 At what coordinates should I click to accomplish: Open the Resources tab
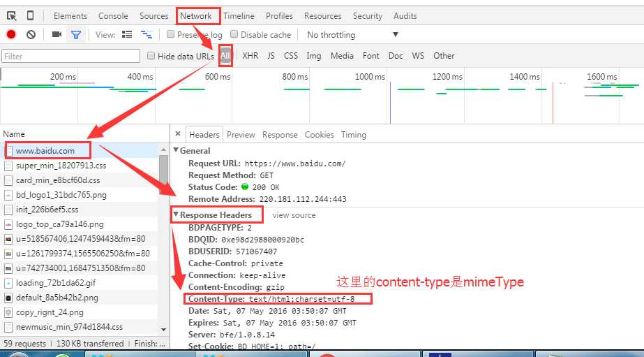tap(322, 16)
